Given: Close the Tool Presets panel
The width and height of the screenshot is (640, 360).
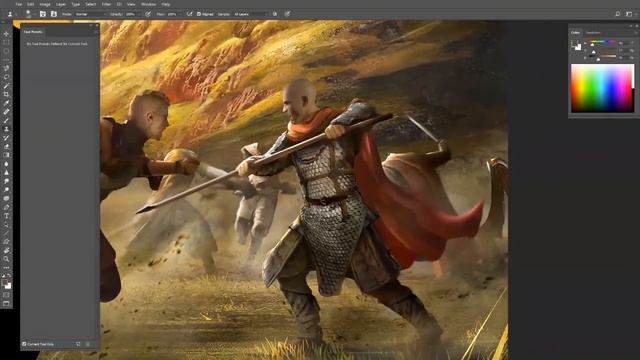Looking at the screenshot, I should (97, 26).
